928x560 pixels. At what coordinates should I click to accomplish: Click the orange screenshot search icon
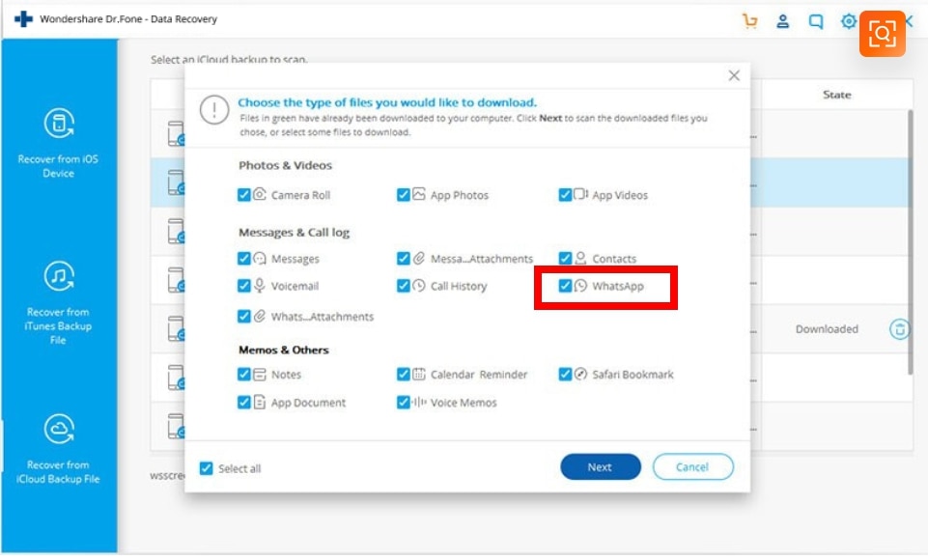(x=882, y=34)
